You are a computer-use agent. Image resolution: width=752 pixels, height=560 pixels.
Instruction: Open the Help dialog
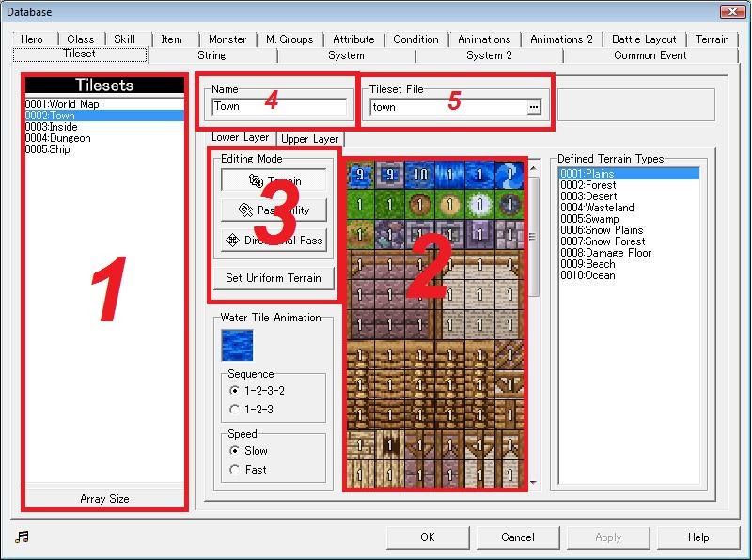(699, 537)
